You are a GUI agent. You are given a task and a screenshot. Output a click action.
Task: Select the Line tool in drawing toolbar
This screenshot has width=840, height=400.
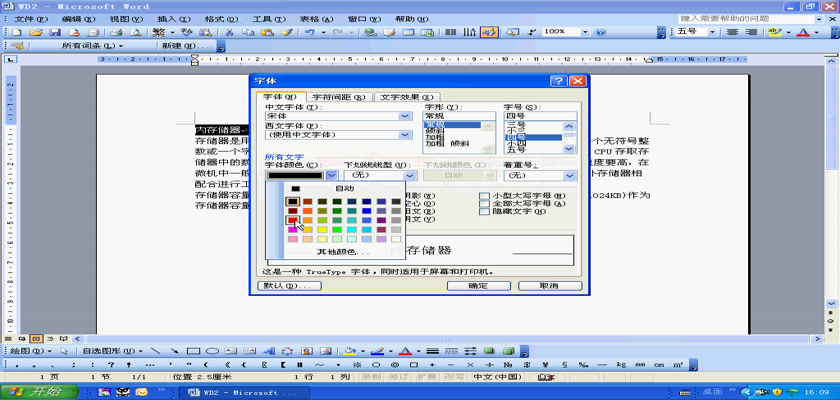[x=156, y=351]
